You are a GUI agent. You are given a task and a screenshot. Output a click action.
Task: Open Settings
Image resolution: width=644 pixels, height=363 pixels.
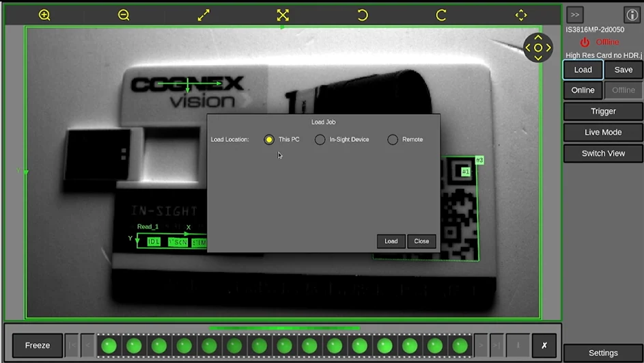[603, 353]
